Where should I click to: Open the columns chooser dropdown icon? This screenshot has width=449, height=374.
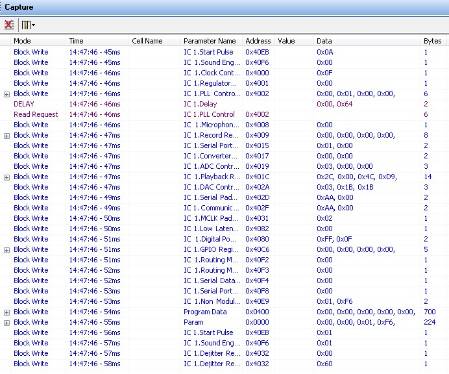pos(28,25)
